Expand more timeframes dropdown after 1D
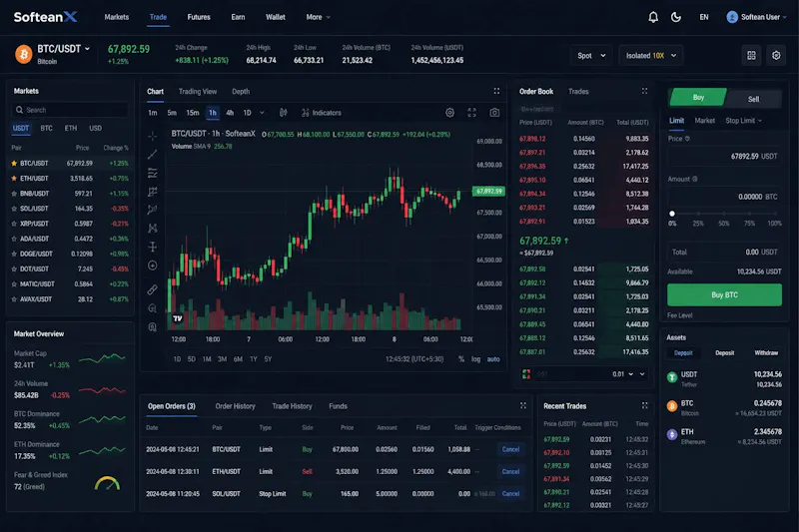The width and height of the screenshot is (799, 532). [263, 113]
